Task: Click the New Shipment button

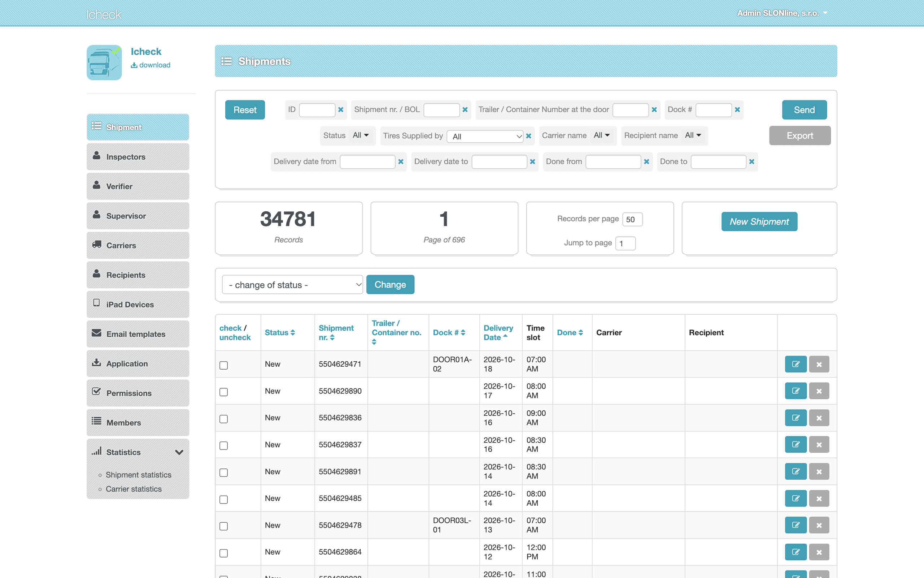Action: point(759,222)
